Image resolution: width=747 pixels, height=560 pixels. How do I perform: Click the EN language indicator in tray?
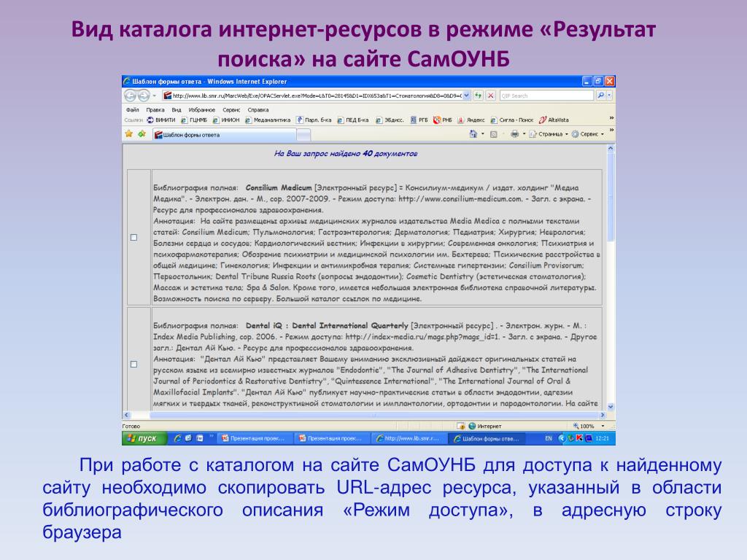tap(549, 438)
